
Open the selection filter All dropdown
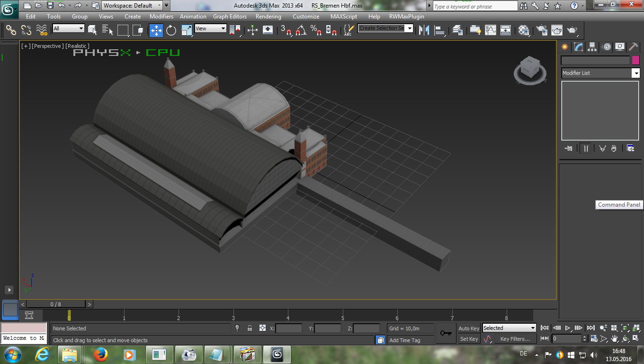pos(68,28)
